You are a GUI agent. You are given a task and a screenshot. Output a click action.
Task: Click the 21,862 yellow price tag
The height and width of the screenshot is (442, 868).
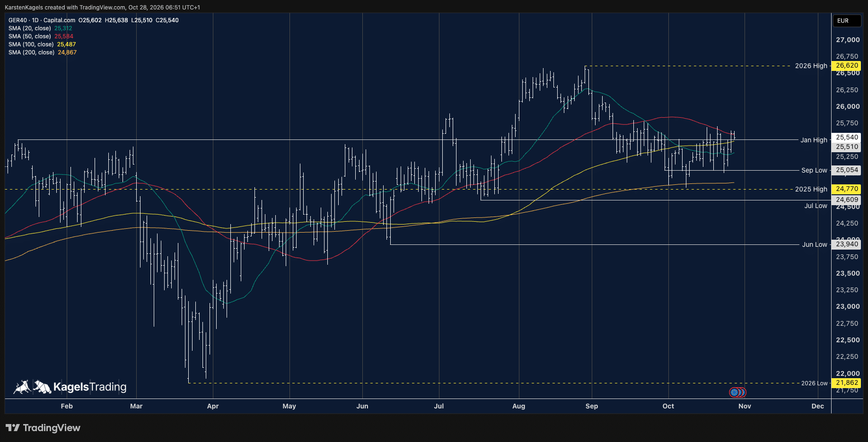click(x=847, y=382)
